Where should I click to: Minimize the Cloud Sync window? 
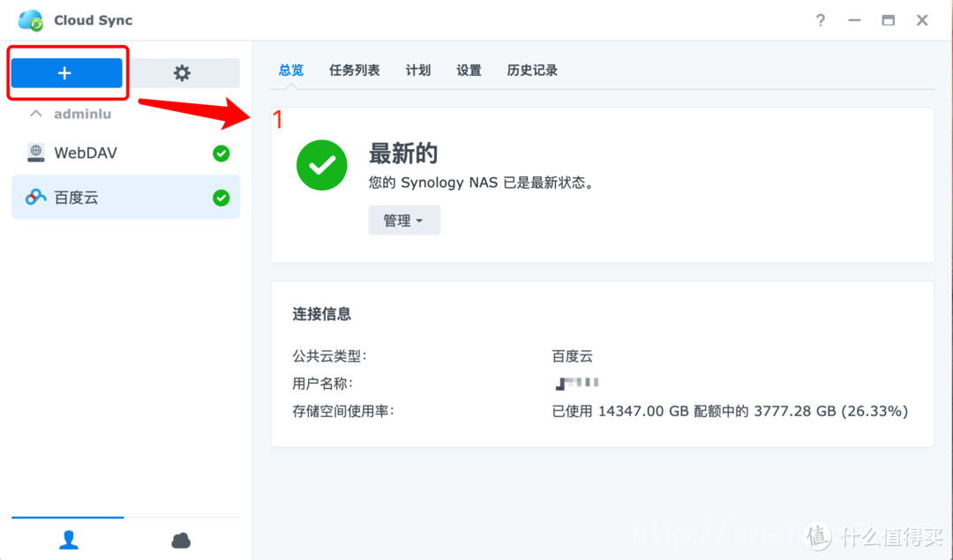[854, 20]
